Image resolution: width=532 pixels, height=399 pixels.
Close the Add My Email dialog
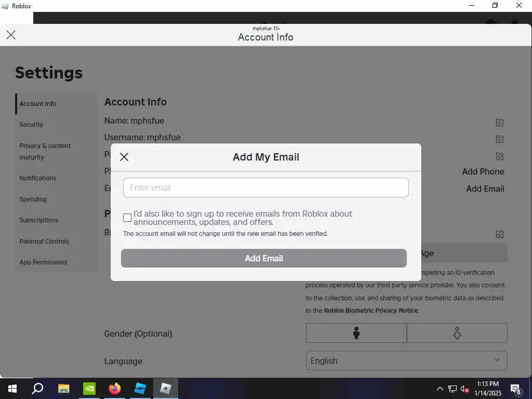coord(124,157)
